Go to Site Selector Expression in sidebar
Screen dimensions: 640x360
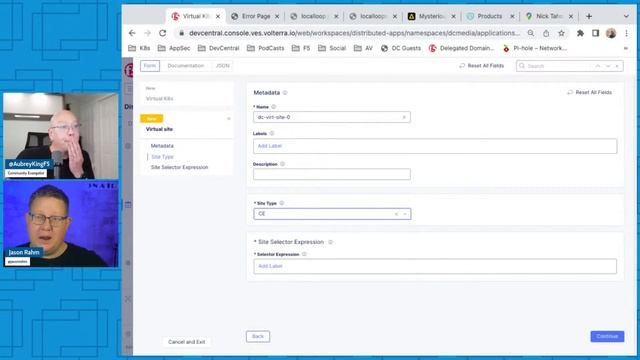(179, 167)
